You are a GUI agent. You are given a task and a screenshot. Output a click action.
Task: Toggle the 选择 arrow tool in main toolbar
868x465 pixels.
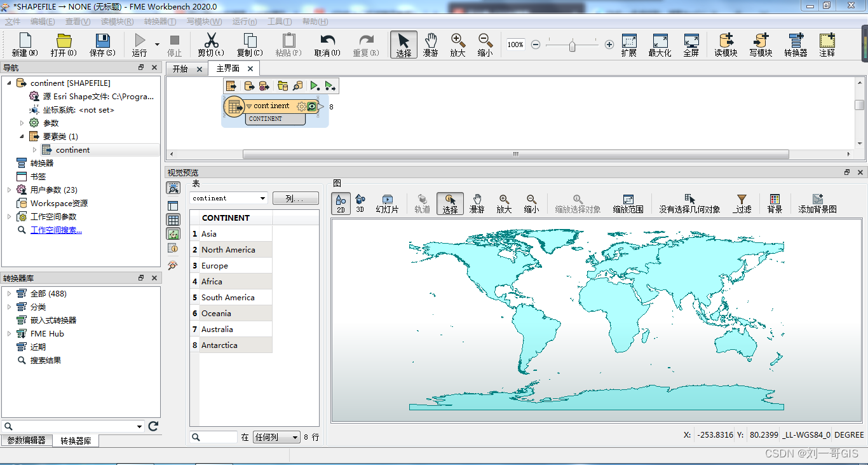(x=403, y=45)
